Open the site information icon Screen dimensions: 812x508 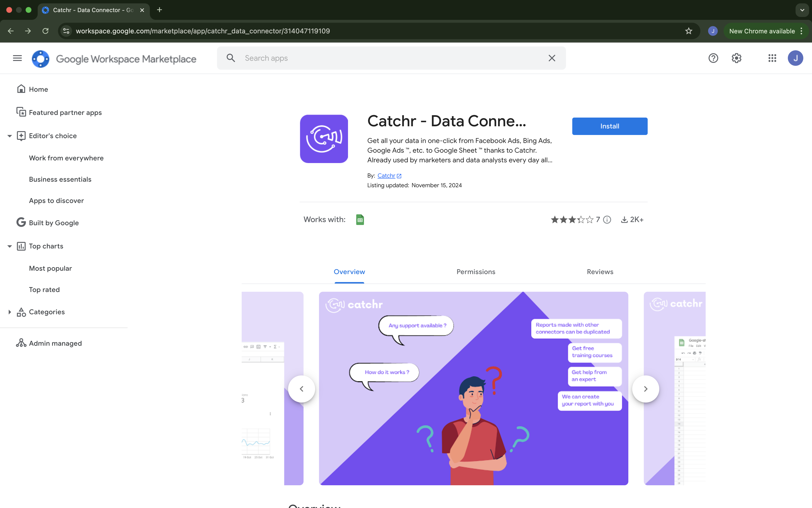[66, 31]
